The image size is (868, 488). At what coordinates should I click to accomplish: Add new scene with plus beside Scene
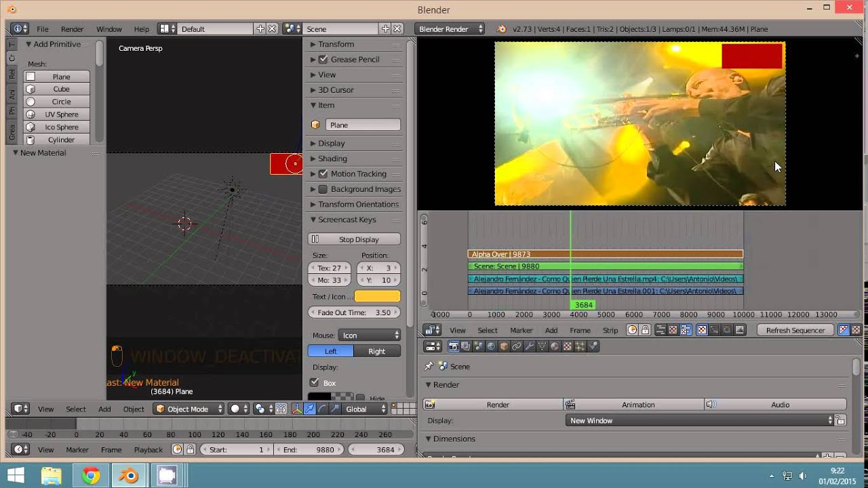point(385,28)
